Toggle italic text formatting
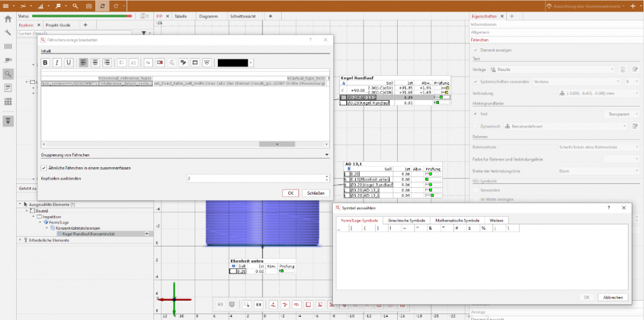Screen dimensions: 644x320 point(57,63)
